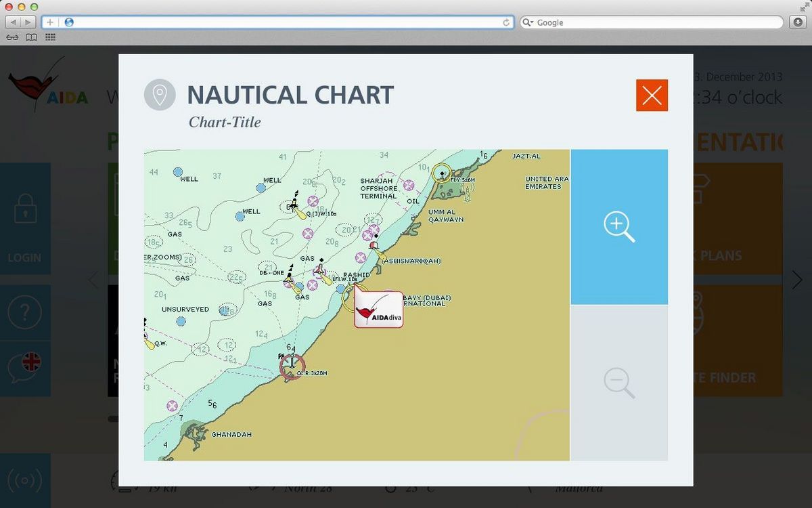Open the help question mark icon
Image resolution: width=812 pixels, height=508 pixels.
click(x=25, y=313)
